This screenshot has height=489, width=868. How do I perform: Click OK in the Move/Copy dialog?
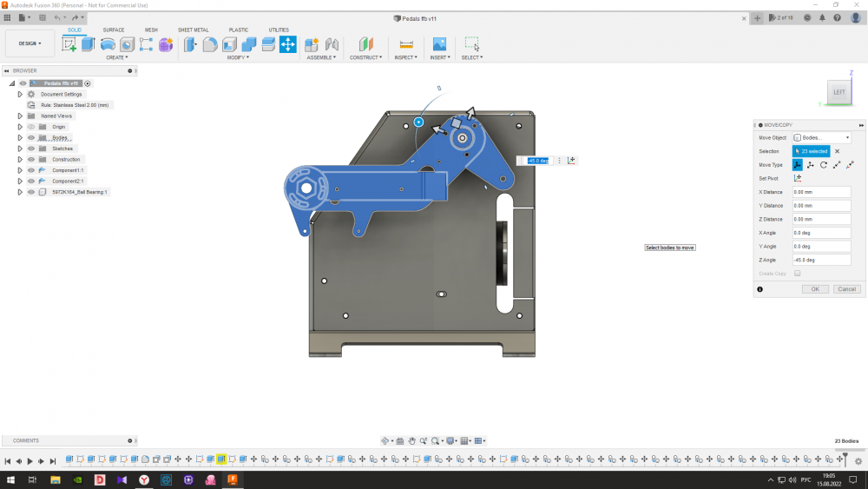tap(814, 289)
